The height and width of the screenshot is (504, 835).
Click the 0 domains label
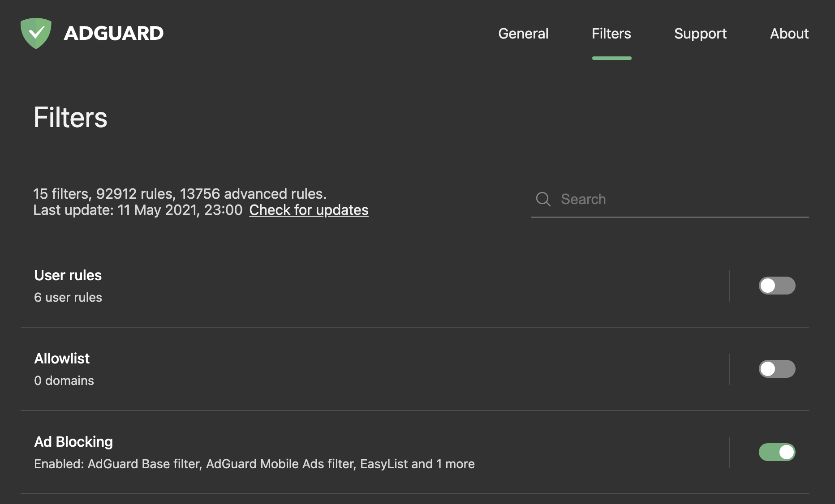64,380
